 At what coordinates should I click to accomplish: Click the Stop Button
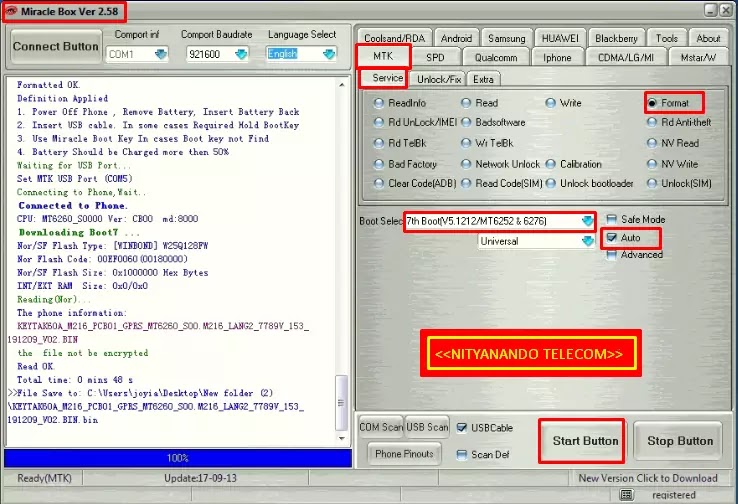pos(679,441)
